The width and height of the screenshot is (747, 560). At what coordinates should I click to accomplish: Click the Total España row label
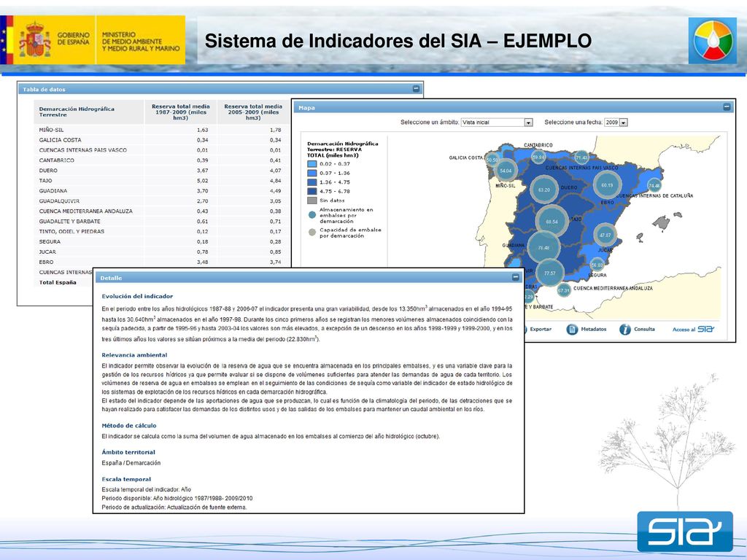pyautogui.click(x=58, y=282)
